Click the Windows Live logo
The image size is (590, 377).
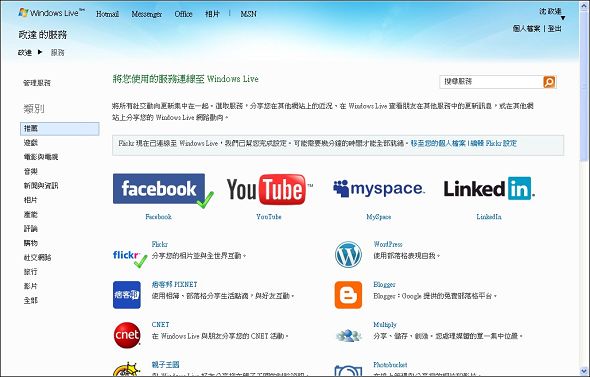click(x=52, y=13)
